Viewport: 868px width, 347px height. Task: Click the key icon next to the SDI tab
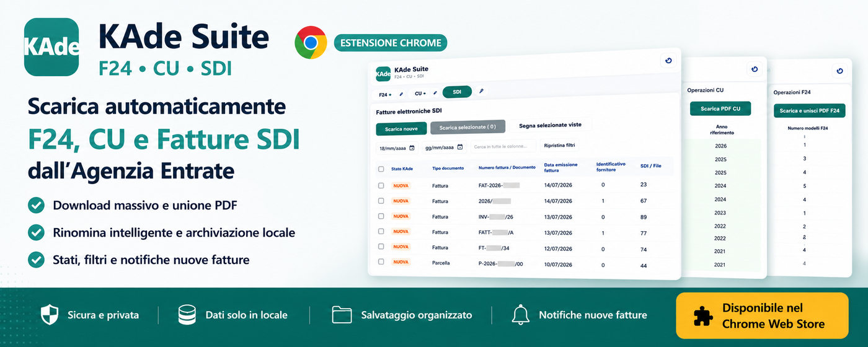[x=481, y=91]
